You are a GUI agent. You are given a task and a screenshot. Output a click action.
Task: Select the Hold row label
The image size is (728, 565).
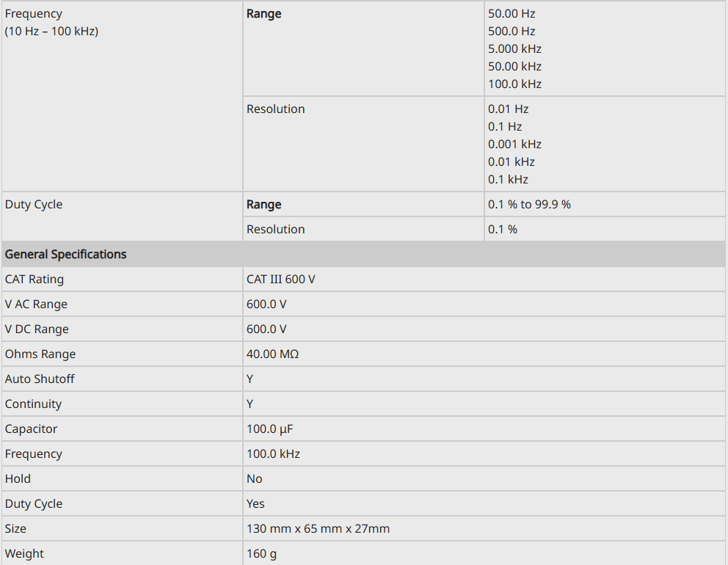pos(18,479)
